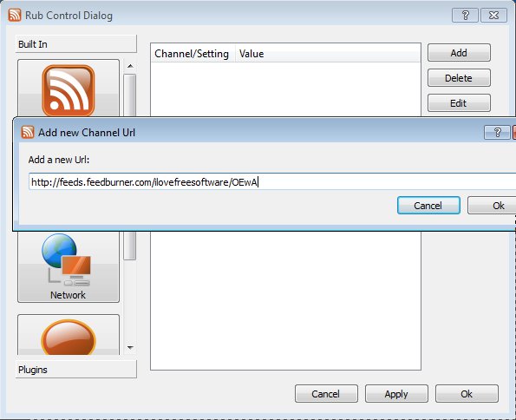Cancel the Add new Channel Url dialog
The image size is (516, 420).
pos(428,206)
